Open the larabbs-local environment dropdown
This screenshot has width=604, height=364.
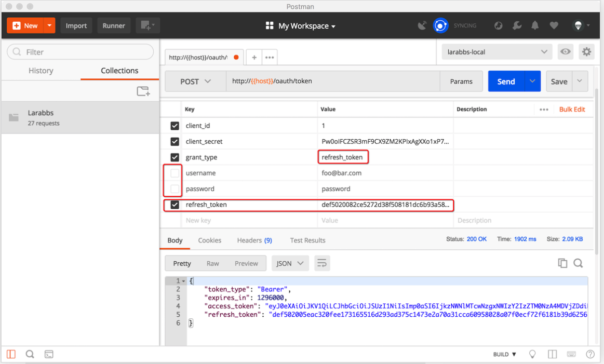[496, 51]
